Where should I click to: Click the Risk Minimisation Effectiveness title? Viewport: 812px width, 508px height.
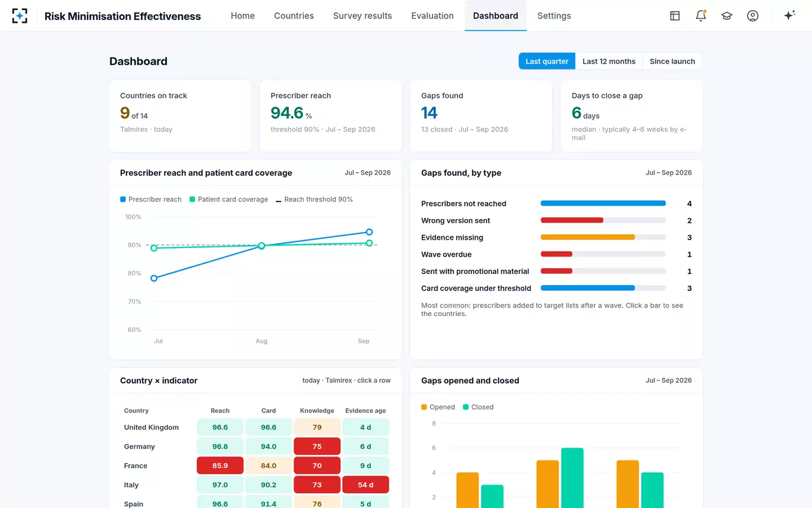(122, 16)
